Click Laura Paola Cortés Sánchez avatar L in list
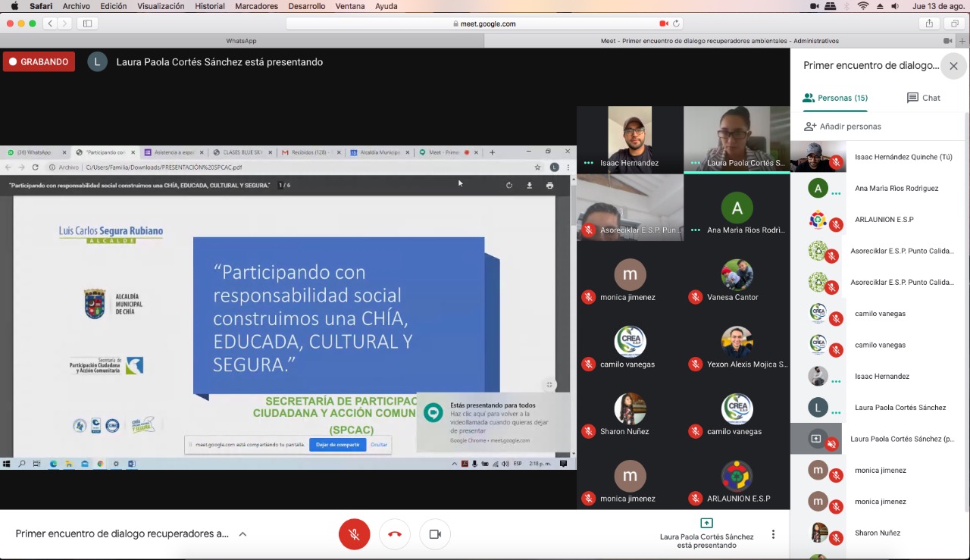 pos(818,408)
